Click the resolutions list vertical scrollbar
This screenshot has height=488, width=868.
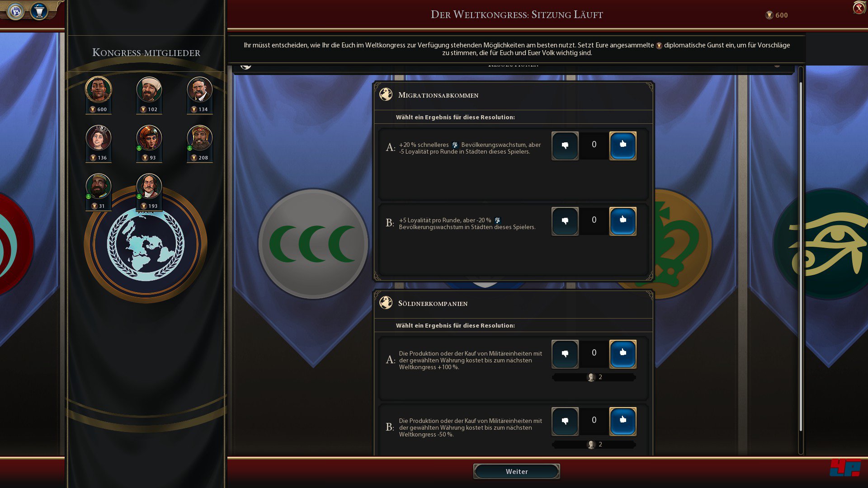[x=801, y=258]
